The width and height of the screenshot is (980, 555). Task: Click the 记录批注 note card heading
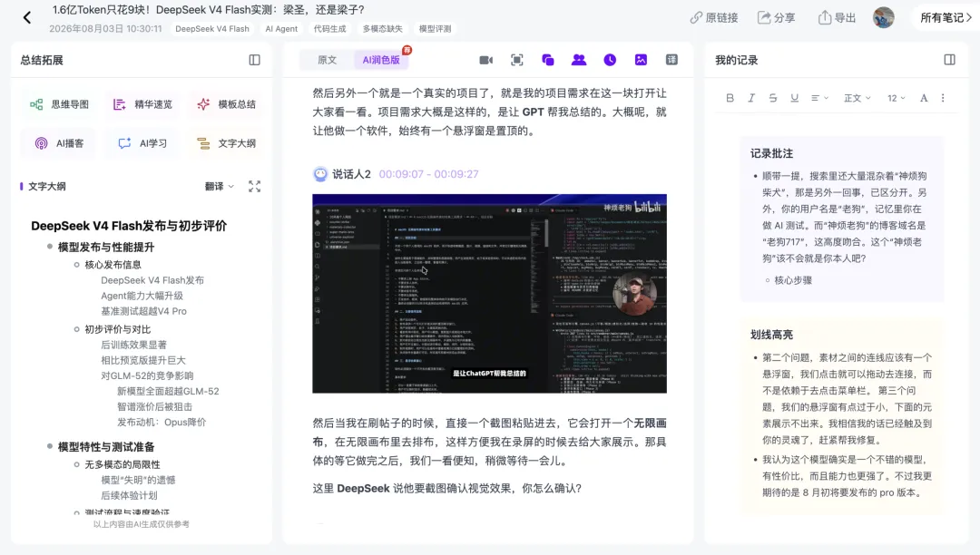tap(771, 153)
